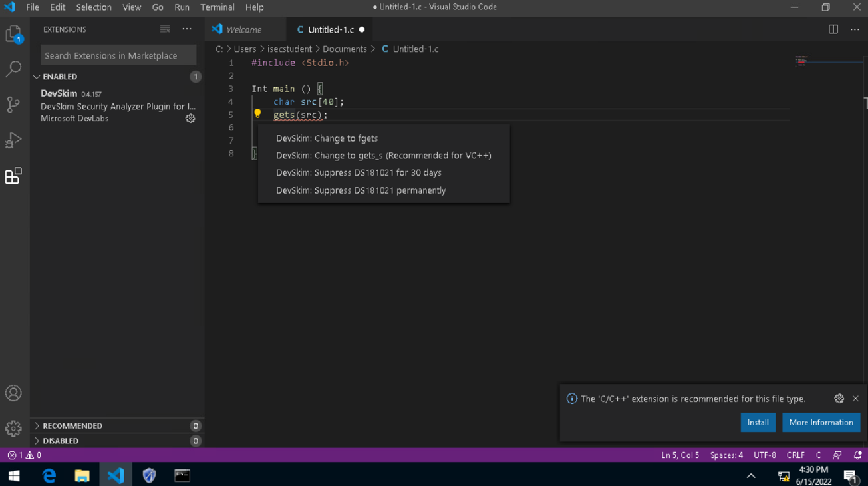Open Windows Action Center icon
Screen dimensions: 868x486
[851, 475]
